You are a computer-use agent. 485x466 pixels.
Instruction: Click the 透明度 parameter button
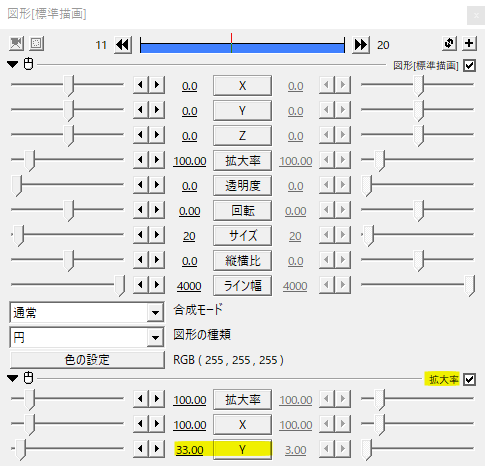(x=242, y=185)
